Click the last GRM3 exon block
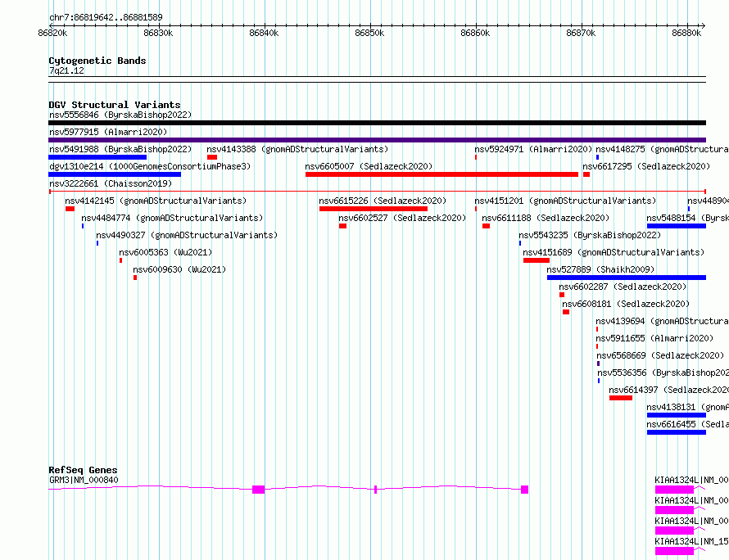The image size is (729, 560). coord(524,490)
